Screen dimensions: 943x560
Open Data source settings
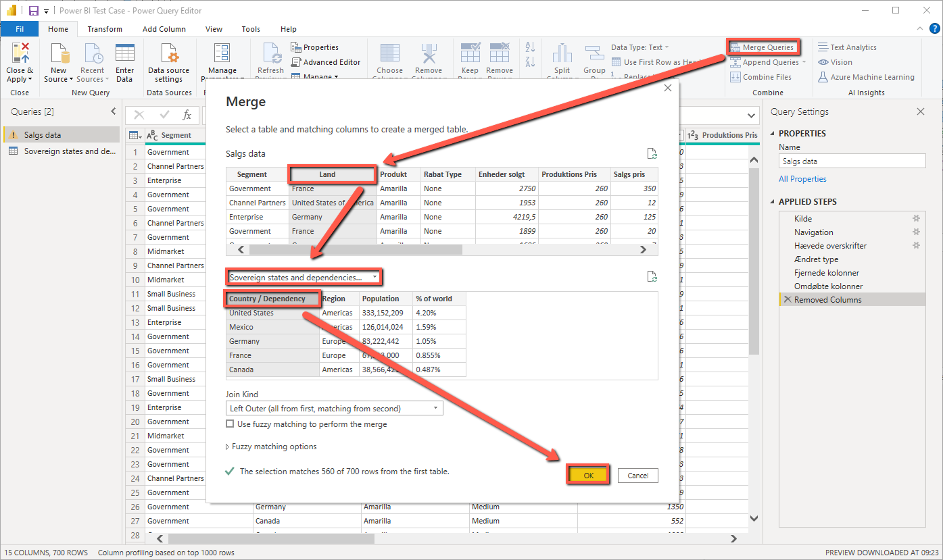point(169,62)
